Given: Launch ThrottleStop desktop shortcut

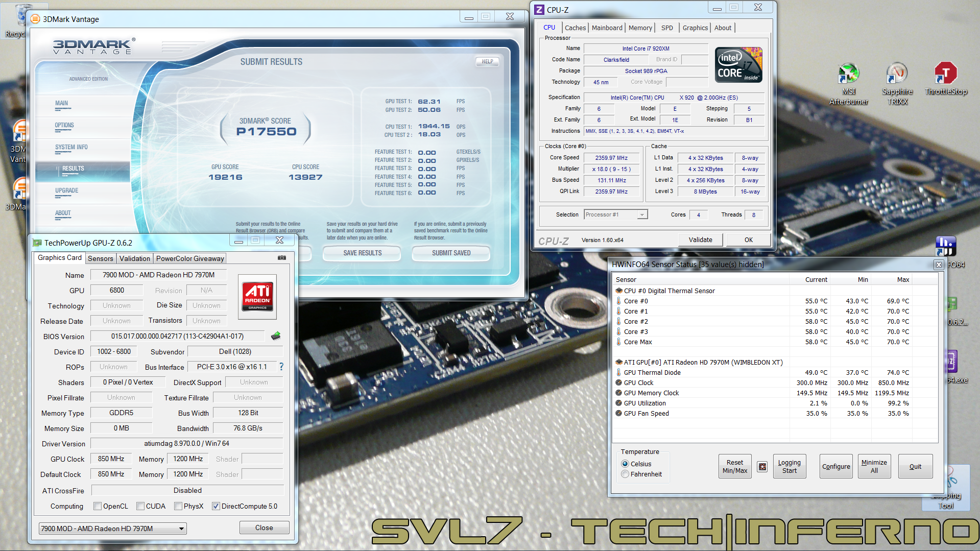Looking at the screenshot, I should pos(946,79).
